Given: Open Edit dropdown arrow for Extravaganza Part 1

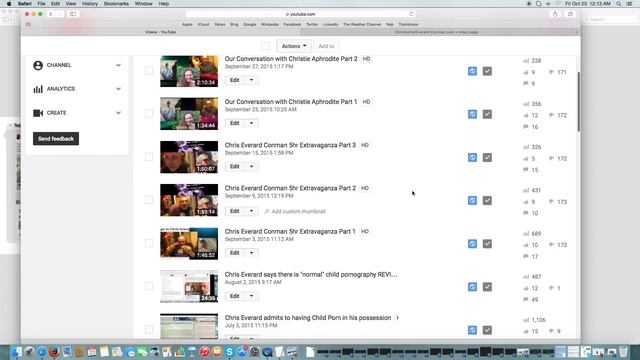Looking at the screenshot, I should click(251, 253).
